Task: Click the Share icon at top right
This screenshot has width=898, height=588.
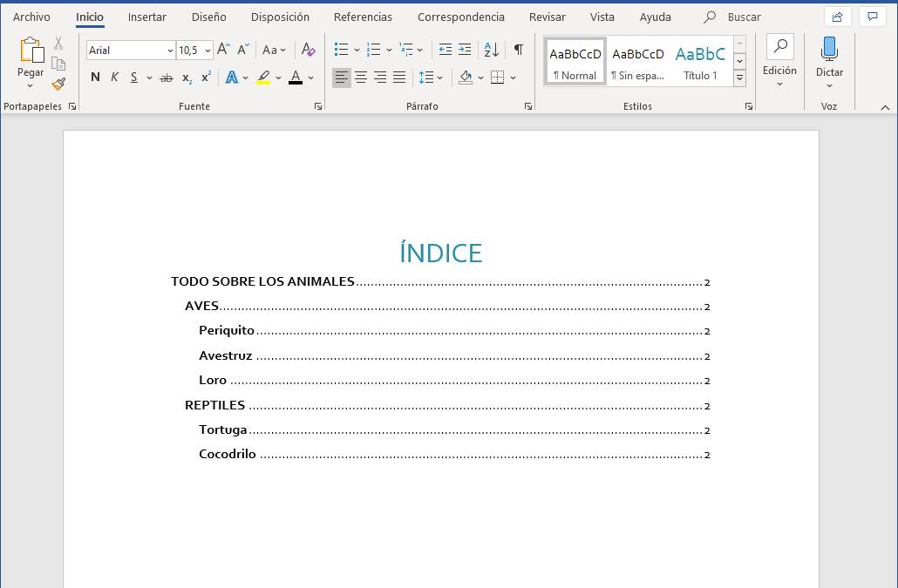Action: (x=837, y=17)
